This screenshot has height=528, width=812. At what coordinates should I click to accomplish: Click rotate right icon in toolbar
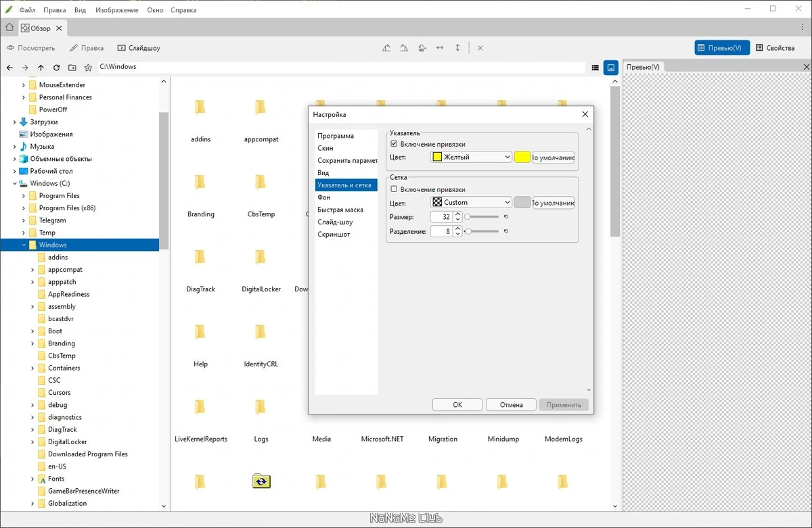[x=404, y=48]
